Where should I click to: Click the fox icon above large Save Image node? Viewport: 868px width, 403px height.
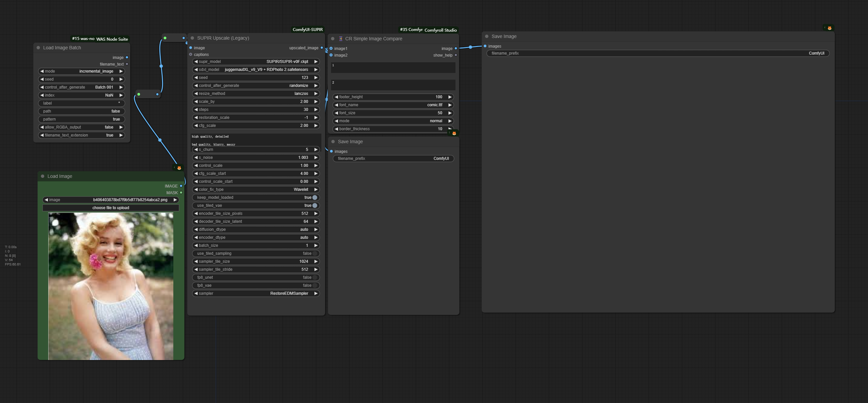(x=829, y=28)
